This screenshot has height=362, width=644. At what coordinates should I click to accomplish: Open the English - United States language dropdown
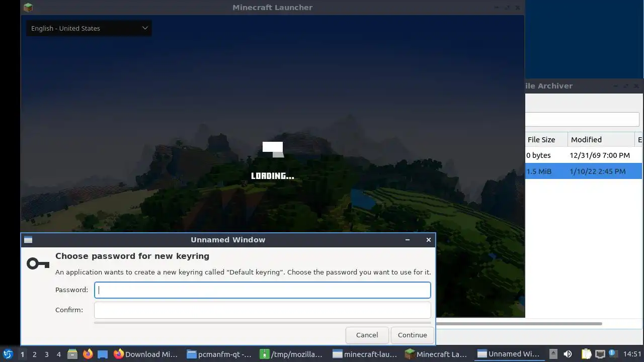coord(89,28)
